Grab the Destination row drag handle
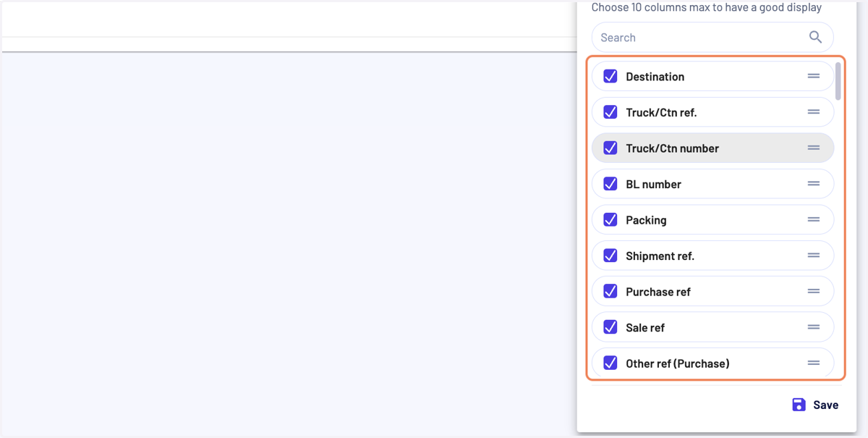The width and height of the screenshot is (868, 438). click(814, 76)
